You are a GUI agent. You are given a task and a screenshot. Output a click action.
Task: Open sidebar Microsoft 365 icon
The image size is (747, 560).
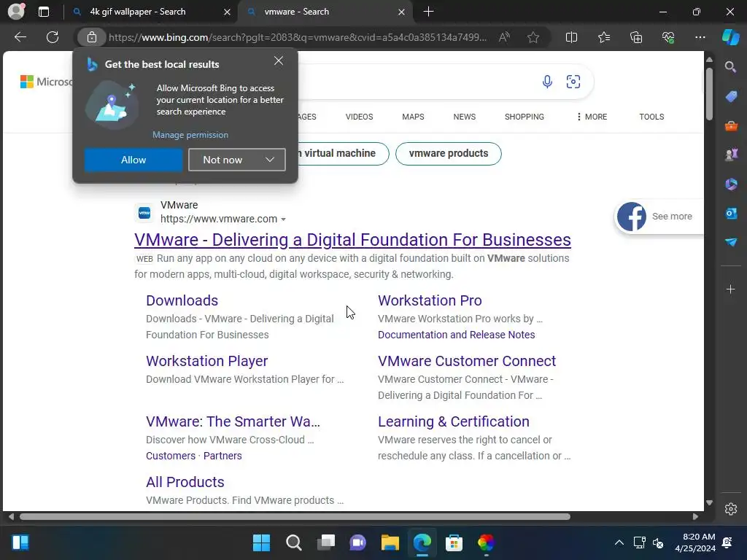pyautogui.click(x=731, y=184)
